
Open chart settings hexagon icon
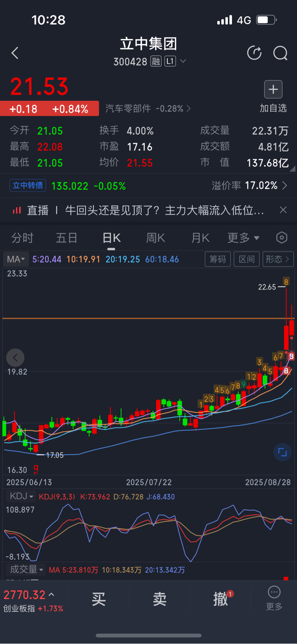coord(282,237)
